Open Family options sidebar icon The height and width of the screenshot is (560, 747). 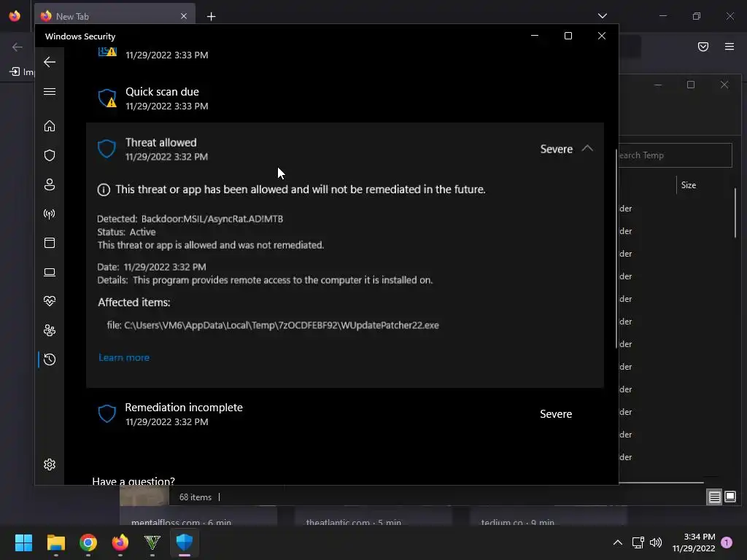point(50,330)
